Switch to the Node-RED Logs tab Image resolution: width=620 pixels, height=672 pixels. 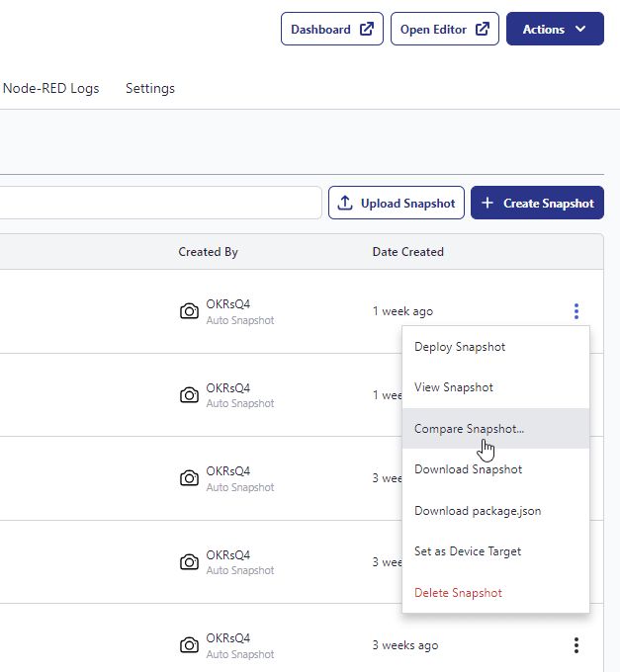pyautogui.click(x=51, y=88)
